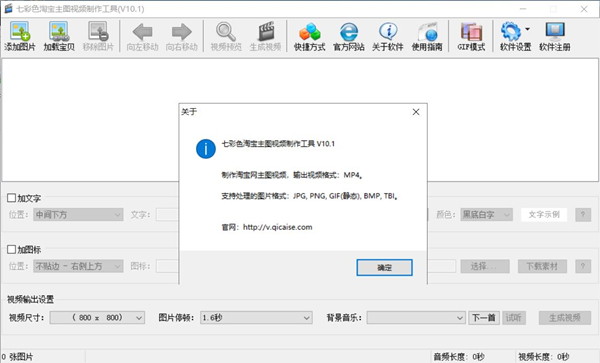This screenshot has width=600, height=363.
Task: Close the 关于 dialog with X
Action: tap(416, 112)
